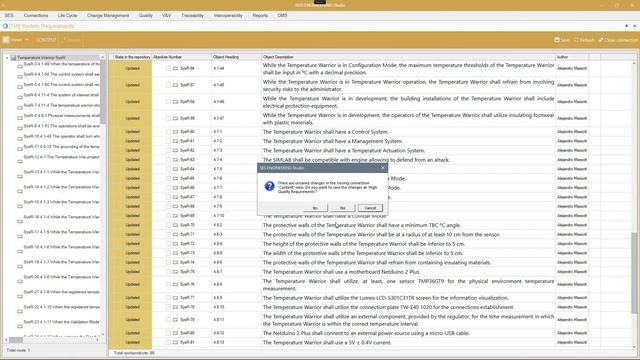The width and height of the screenshot is (640, 360).
Task: Open the Life Cycle menu
Action: (x=67, y=16)
